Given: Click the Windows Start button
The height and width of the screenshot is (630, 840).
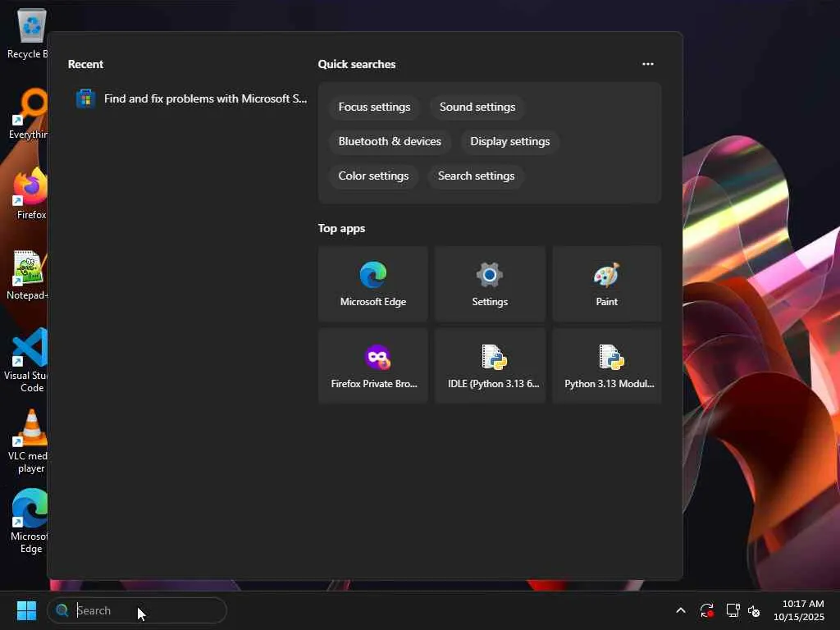Looking at the screenshot, I should (x=26, y=610).
